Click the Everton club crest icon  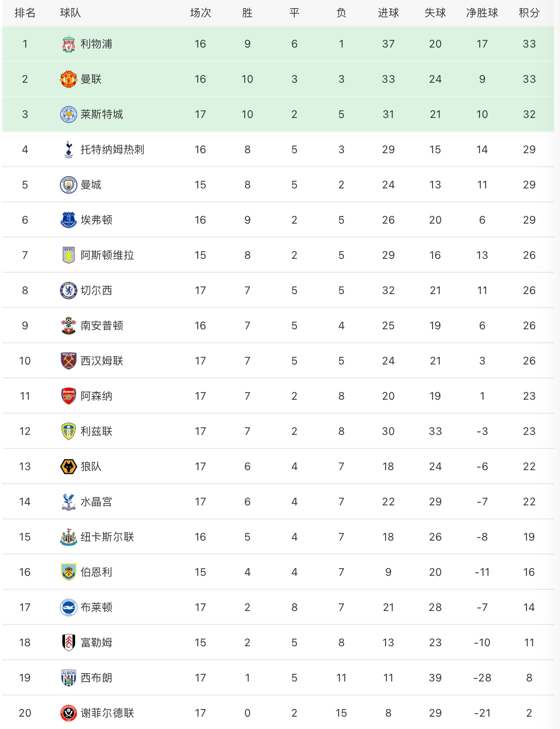(69, 220)
